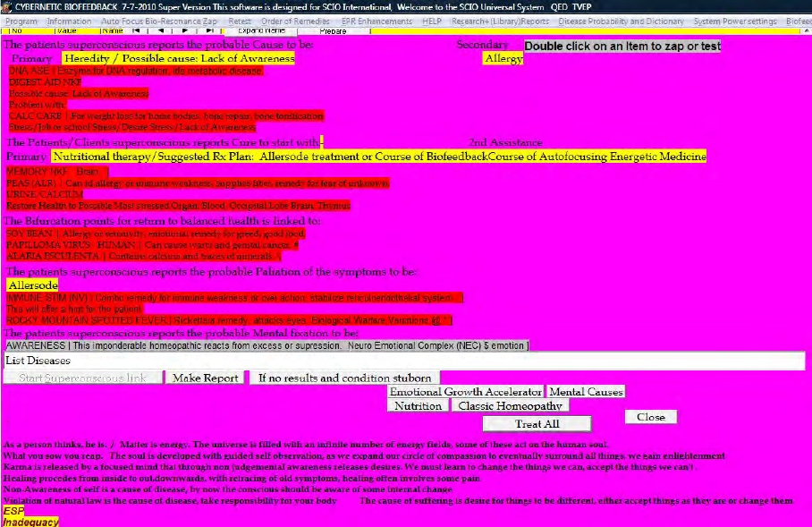Click the Classic Homeopathy button
Screen dimensions: 812x527
[510, 405]
